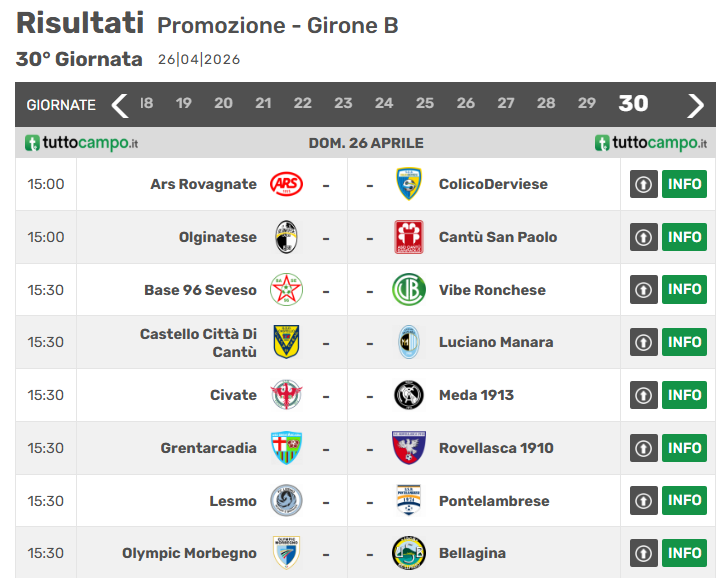Click the Ars Rovagnate team crest
This screenshot has width=717, height=578.
point(286,184)
